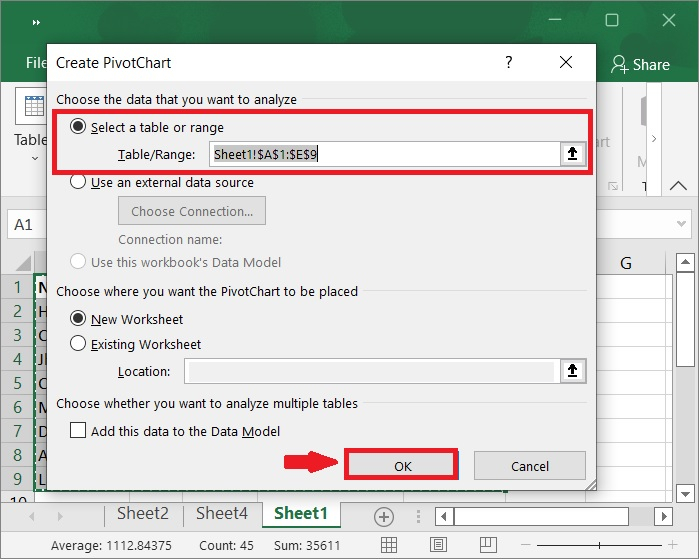Add a new sheet with plus icon
This screenshot has width=700, height=559.
(383, 517)
